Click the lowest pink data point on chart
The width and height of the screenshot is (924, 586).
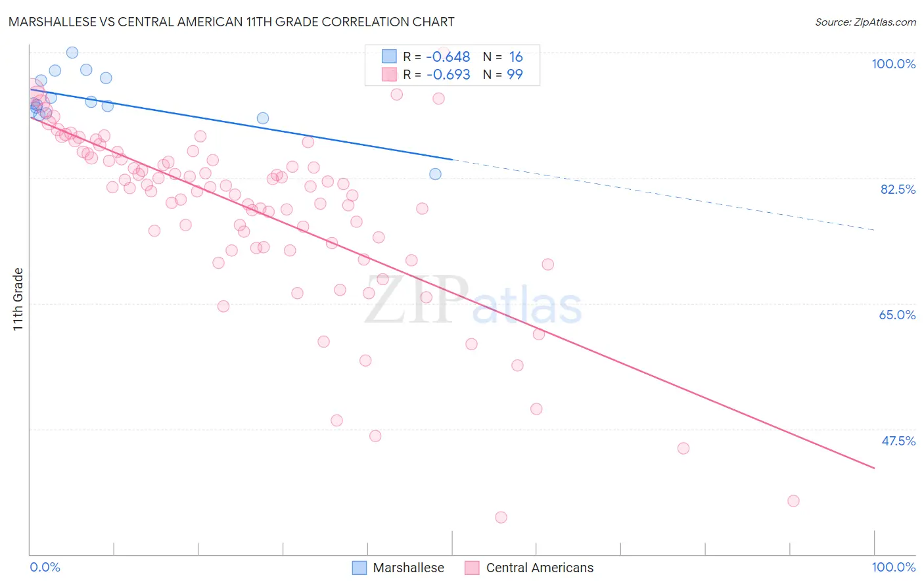(x=501, y=517)
